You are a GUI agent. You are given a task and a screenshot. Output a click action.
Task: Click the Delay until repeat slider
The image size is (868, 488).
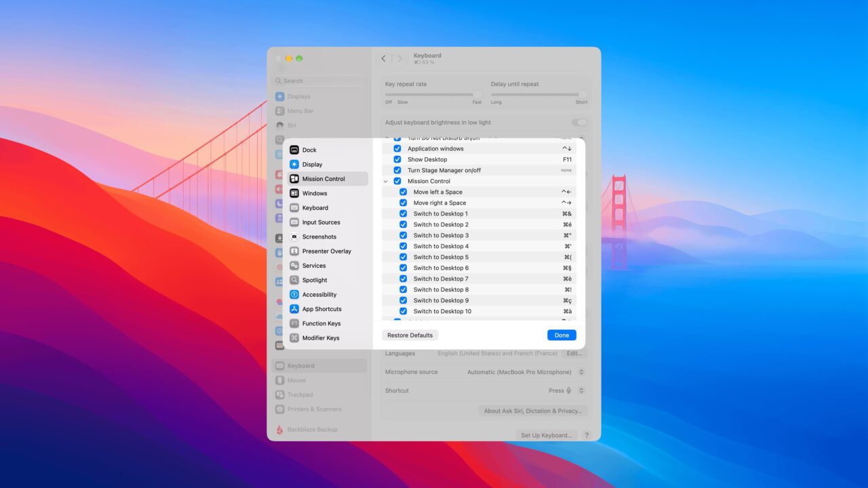[x=540, y=95]
